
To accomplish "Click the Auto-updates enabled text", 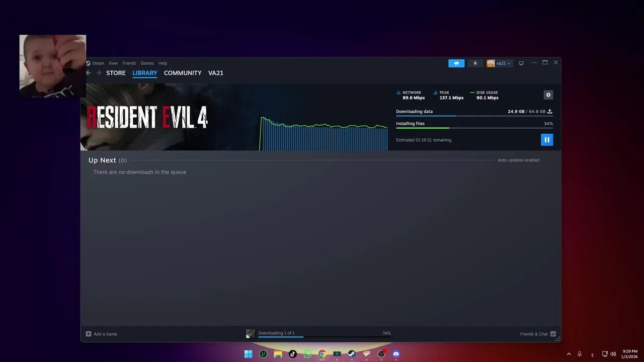I will point(519,160).
